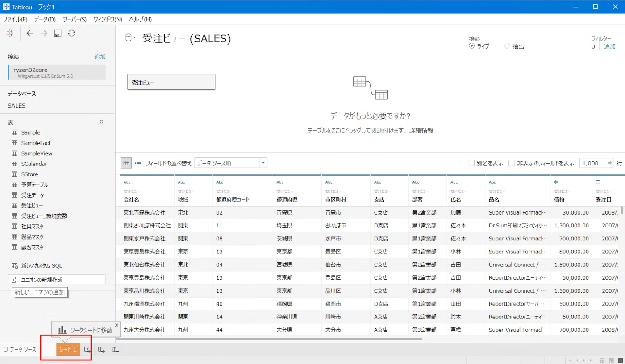
Task: Click the new dashboard icon
Action: coord(101,350)
